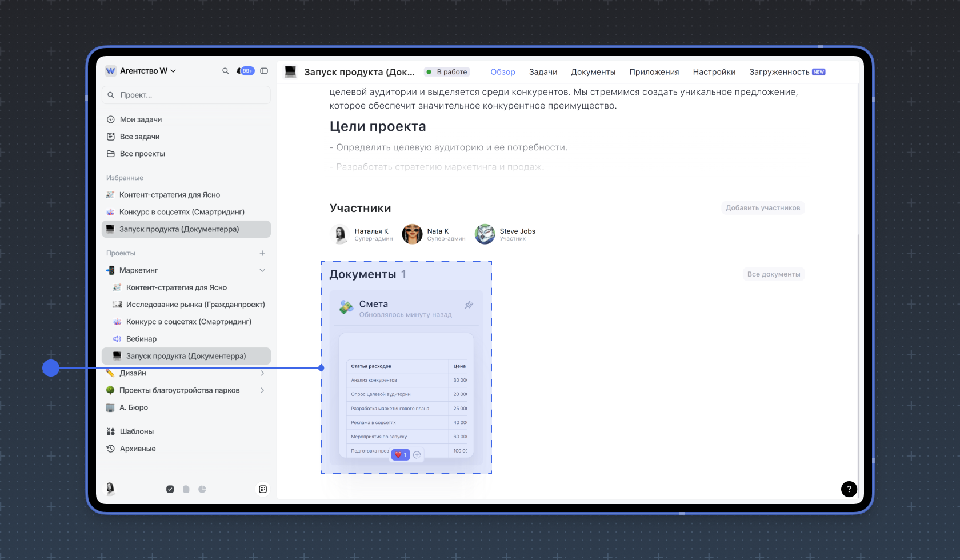Open the Загруженность tab
960x560 pixels.
779,72
